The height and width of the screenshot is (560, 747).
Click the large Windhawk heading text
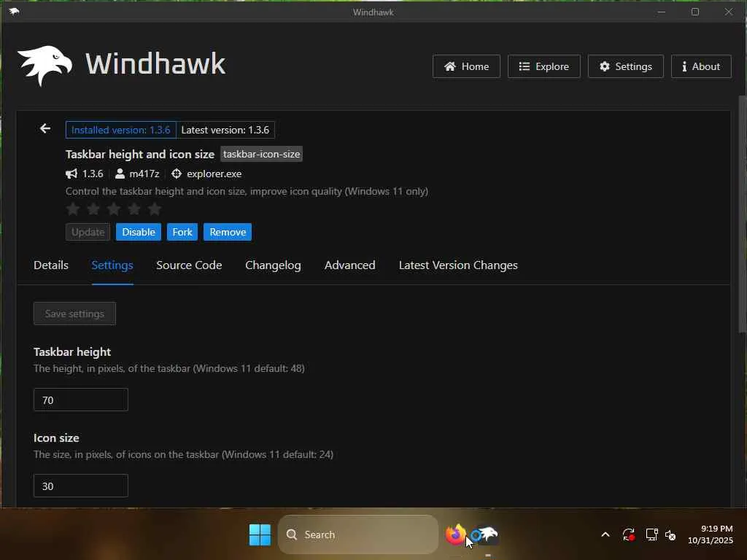(x=155, y=64)
